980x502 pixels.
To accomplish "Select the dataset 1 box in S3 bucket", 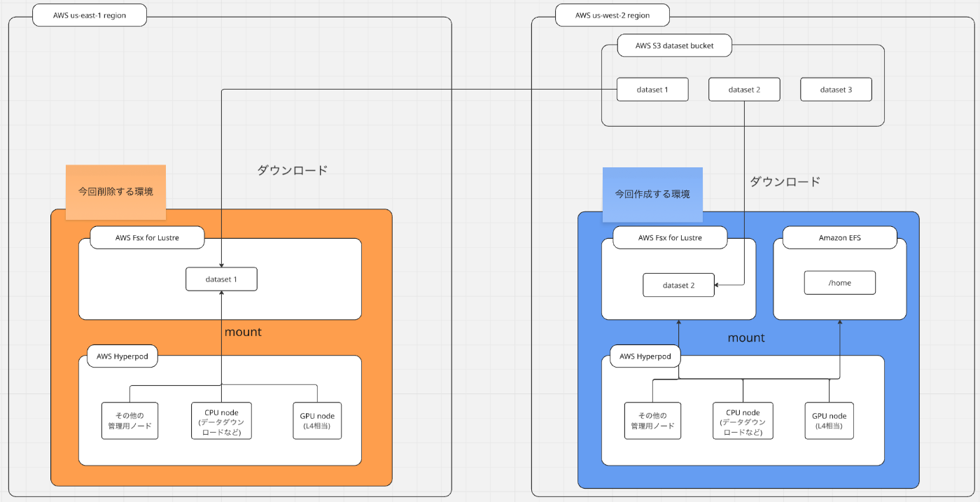I will (652, 90).
